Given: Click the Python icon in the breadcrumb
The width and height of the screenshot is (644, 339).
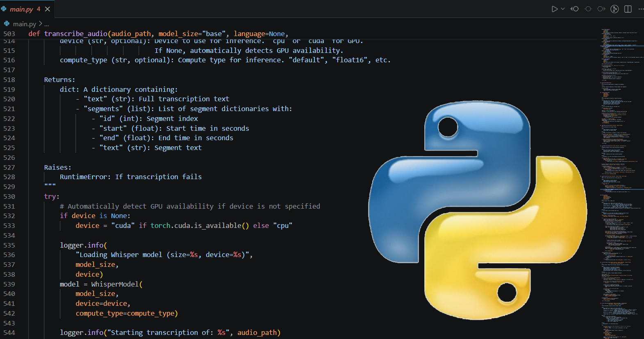Looking at the screenshot, I should tap(7, 24).
